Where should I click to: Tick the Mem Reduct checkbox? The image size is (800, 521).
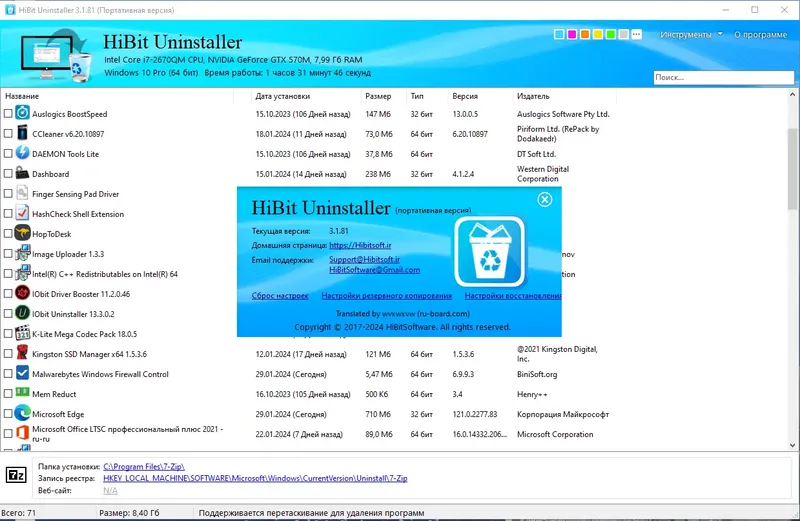pyautogui.click(x=8, y=393)
